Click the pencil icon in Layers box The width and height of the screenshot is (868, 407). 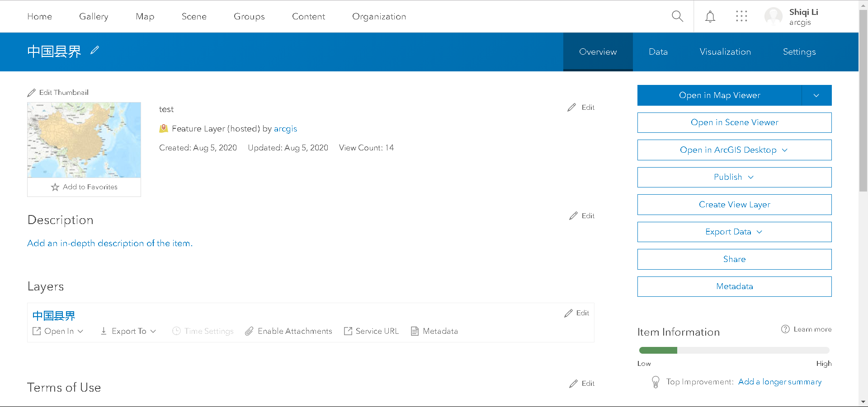(568, 313)
